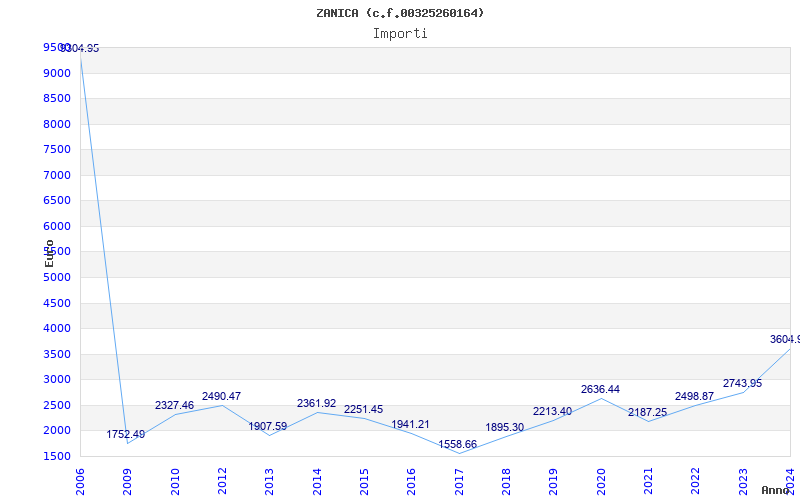Screen dimensions: 800x500
Task: Click the 8000 y-axis value
Action: point(57,124)
